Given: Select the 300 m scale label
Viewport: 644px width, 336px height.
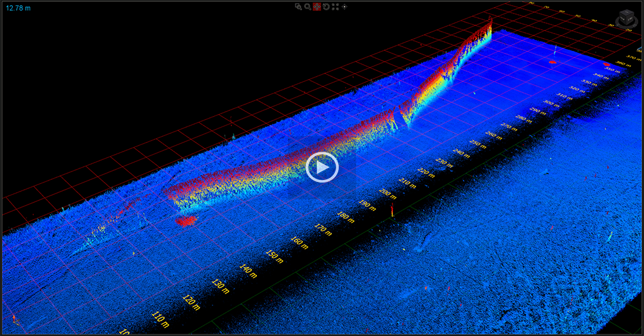Looking at the screenshot, I should pos(551,103).
